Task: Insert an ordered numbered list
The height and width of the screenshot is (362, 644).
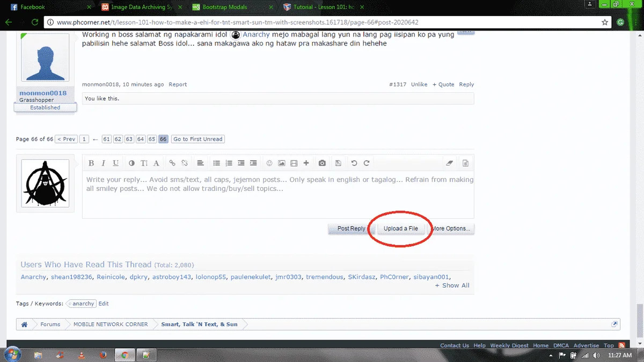Action: point(229,163)
